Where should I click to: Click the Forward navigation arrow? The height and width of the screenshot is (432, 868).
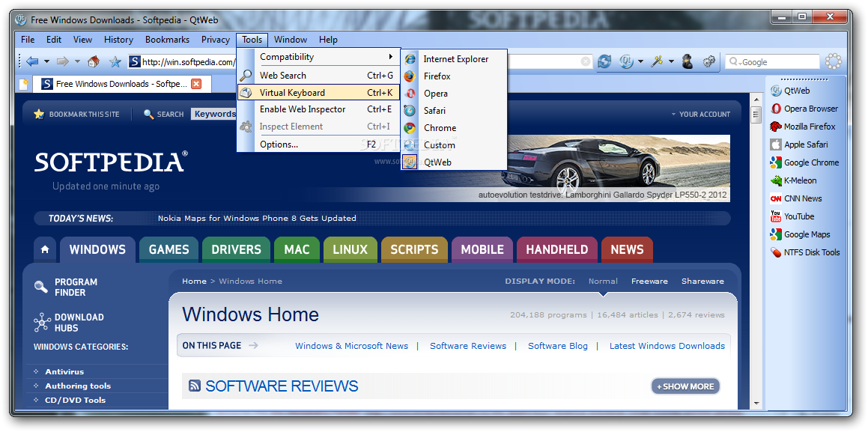point(63,61)
